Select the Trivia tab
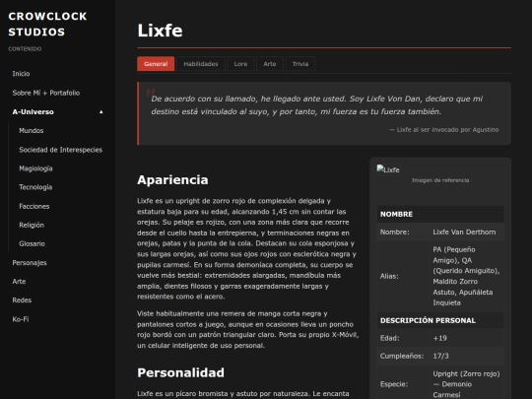This screenshot has height=399, width=532. click(x=300, y=64)
